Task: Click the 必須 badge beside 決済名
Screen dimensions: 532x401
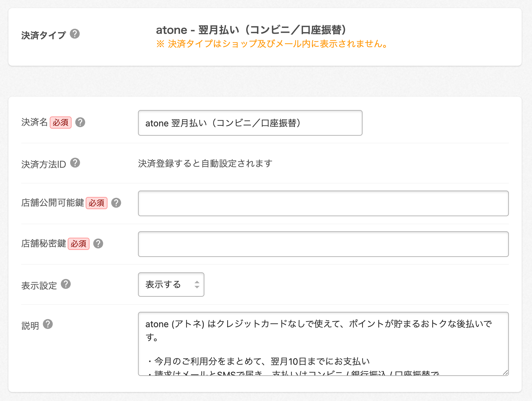Action: click(61, 122)
